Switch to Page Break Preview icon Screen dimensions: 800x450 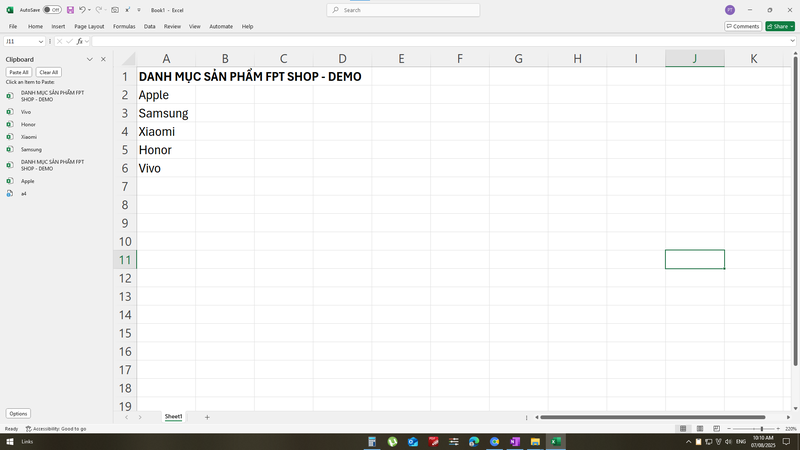[716, 429]
